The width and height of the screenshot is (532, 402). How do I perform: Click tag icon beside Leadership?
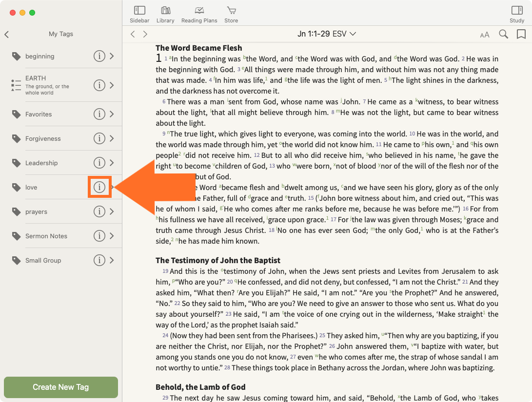tap(16, 163)
